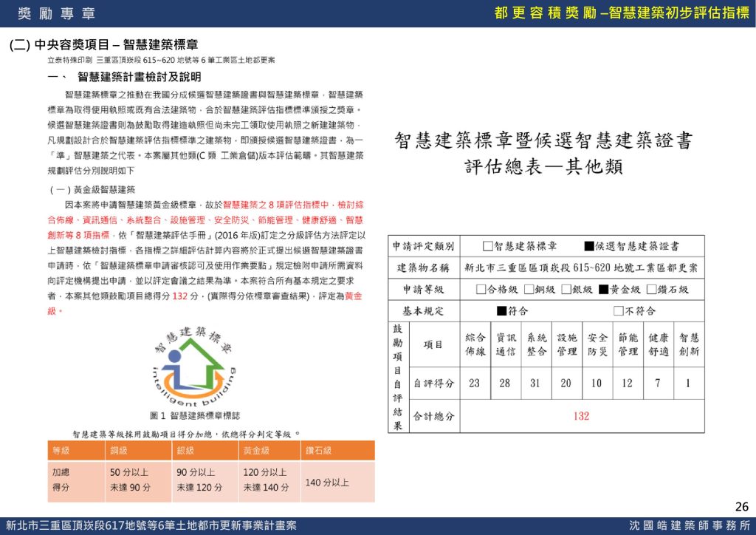Viewport: 756px width, 535px height.
Task: Click column header 安全防災
Action: pyautogui.click(x=598, y=344)
